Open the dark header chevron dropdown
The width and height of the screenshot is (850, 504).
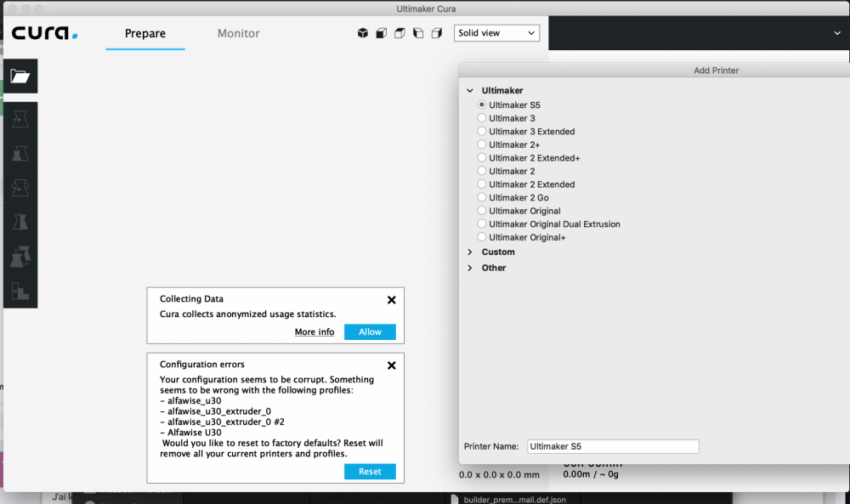tap(837, 33)
